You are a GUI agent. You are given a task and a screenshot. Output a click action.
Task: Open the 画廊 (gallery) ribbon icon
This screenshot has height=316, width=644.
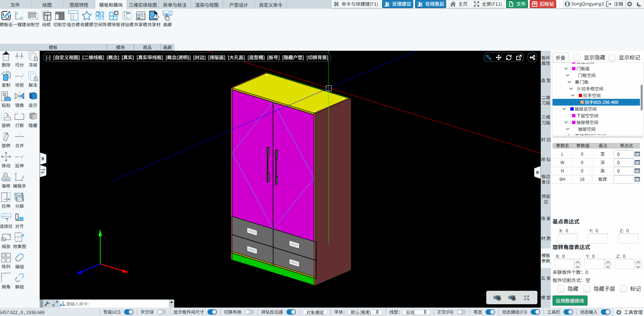click(x=167, y=16)
